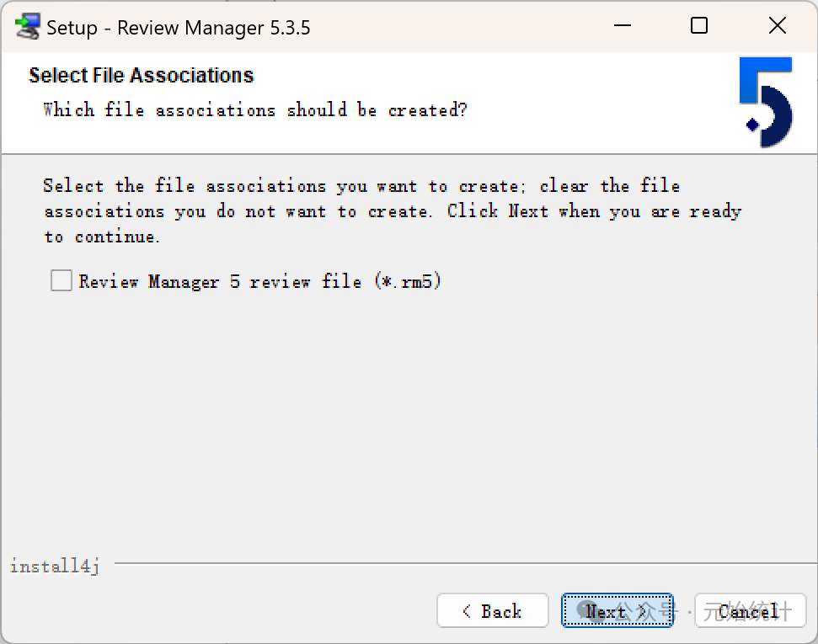Image resolution: width=818 pixels, height=644 pixels.
Task: Click the empty gray area below the checkbox
Action: click(404, 421)
